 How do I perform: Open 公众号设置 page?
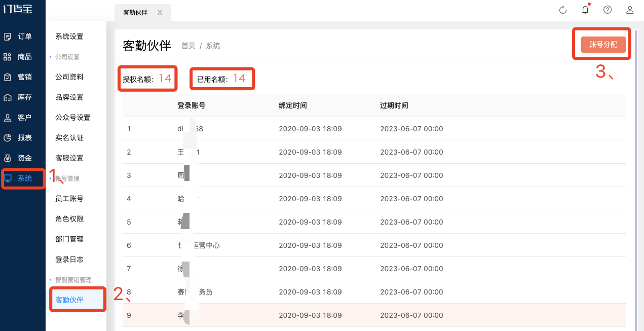click(73, 118)
